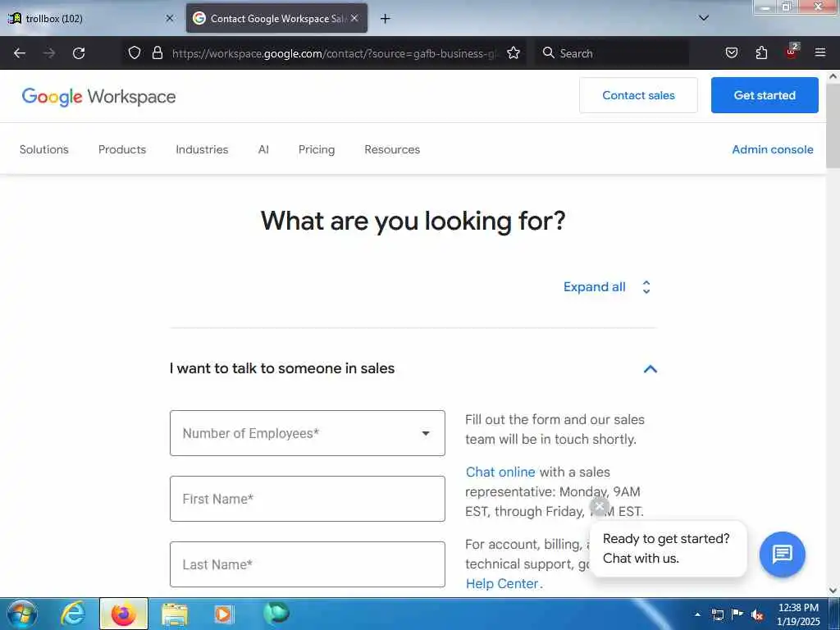The width and height of the screenshot is (840, 630).
Task: Follow the Chat online link
Action: click(500, 472)
